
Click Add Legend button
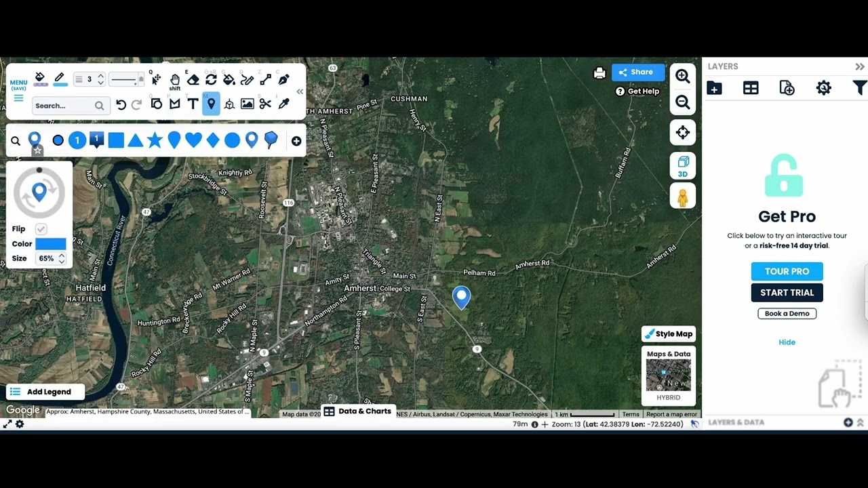(x=45, y=392)
